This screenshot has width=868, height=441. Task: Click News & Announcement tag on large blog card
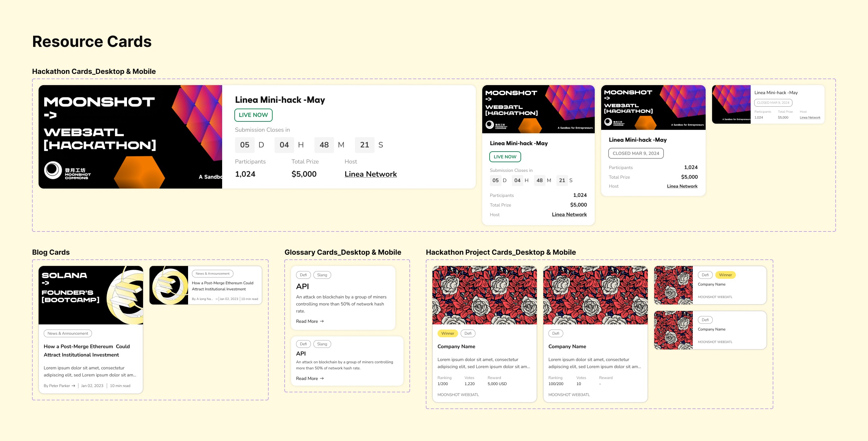(68, 333)
